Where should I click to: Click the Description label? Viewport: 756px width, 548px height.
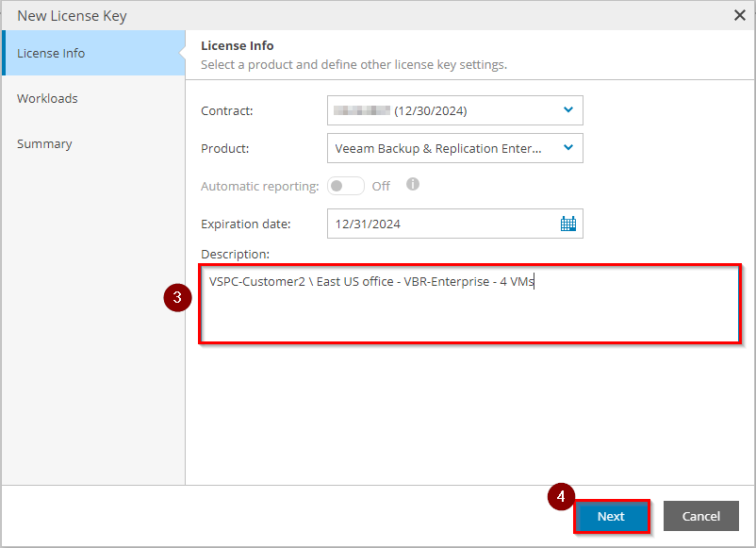(236, 255)
